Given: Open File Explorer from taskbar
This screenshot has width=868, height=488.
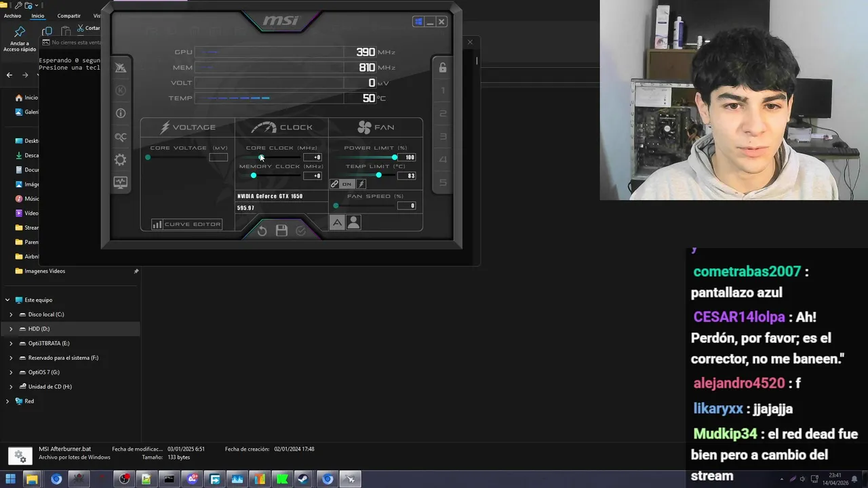Looking at the screenshot, I should coord(32,479).
